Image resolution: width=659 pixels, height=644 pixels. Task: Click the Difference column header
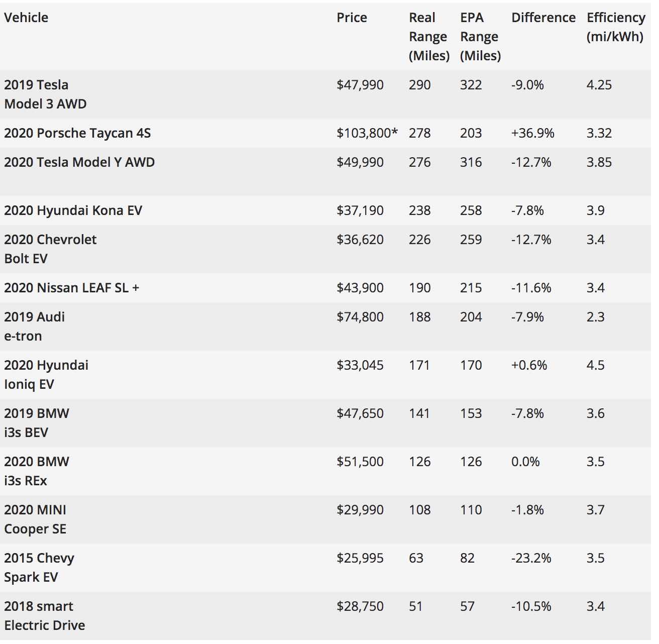[x=543, y=18]
